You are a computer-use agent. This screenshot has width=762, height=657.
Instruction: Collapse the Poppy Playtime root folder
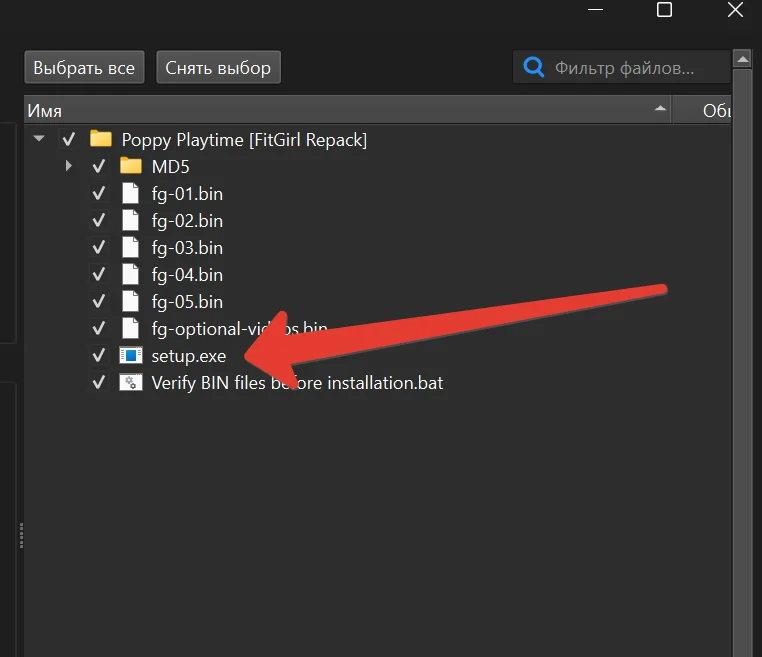click(x=39, y=139)
